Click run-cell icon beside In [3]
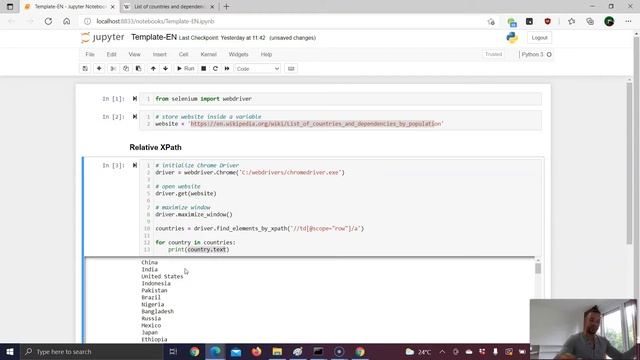This screenshot has height=360, width=640. click(x=135, y=165)
